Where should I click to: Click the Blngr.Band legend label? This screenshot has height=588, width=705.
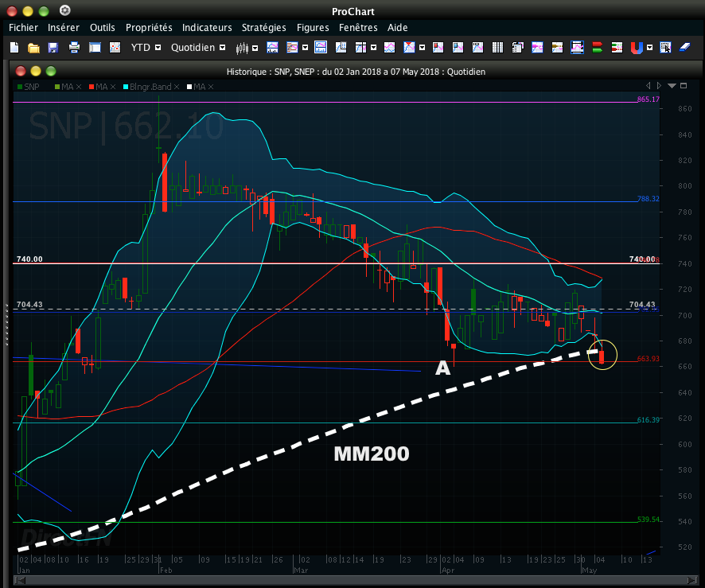150,87
